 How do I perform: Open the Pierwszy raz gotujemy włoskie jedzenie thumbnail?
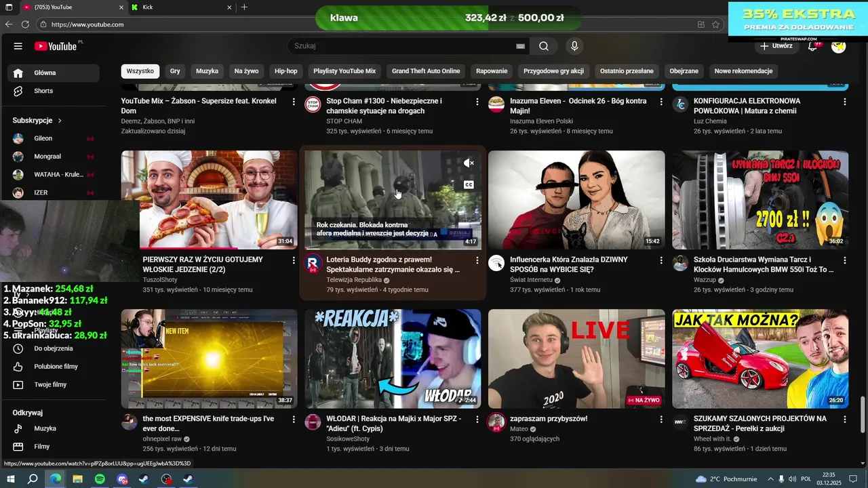pos(209,200)
